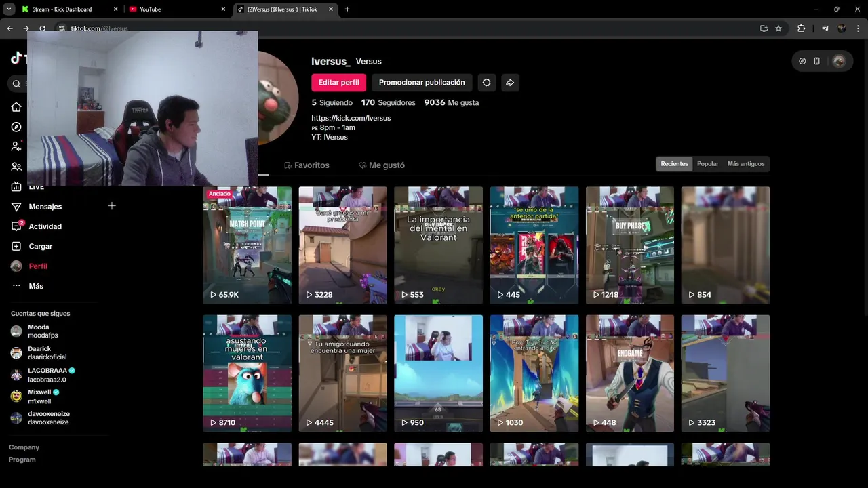The height and width of the screenshot is (488, 868).
Task: Open followed account Mixwell
Action: pos(35,396)
